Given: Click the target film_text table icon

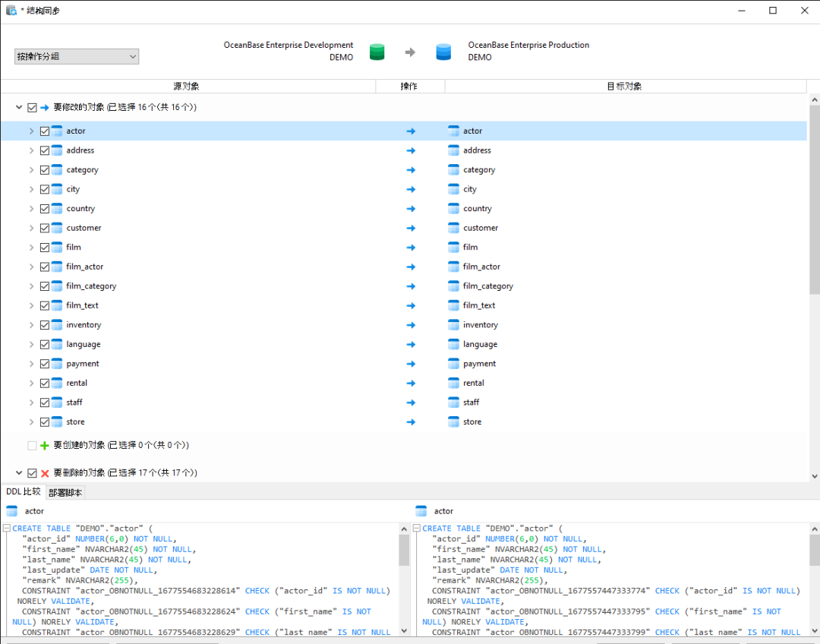Looking at the screenshot, I should [x=453, y=305].
